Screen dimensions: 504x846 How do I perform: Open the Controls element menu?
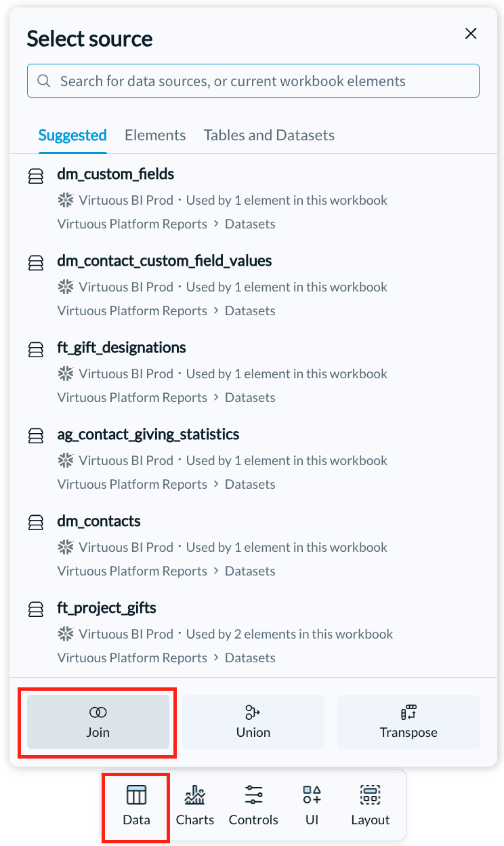(253, 805)
